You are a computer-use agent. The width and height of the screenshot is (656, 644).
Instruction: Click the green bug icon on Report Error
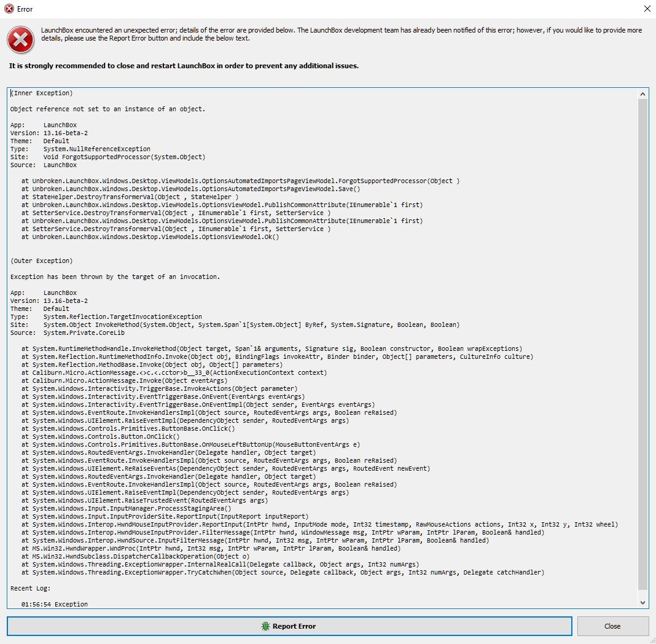click(x=265, y=626)
